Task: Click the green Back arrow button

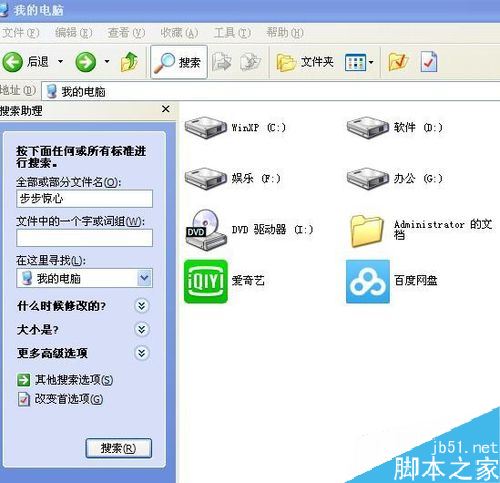Action: pyautogui.click(x=12, y=62)
